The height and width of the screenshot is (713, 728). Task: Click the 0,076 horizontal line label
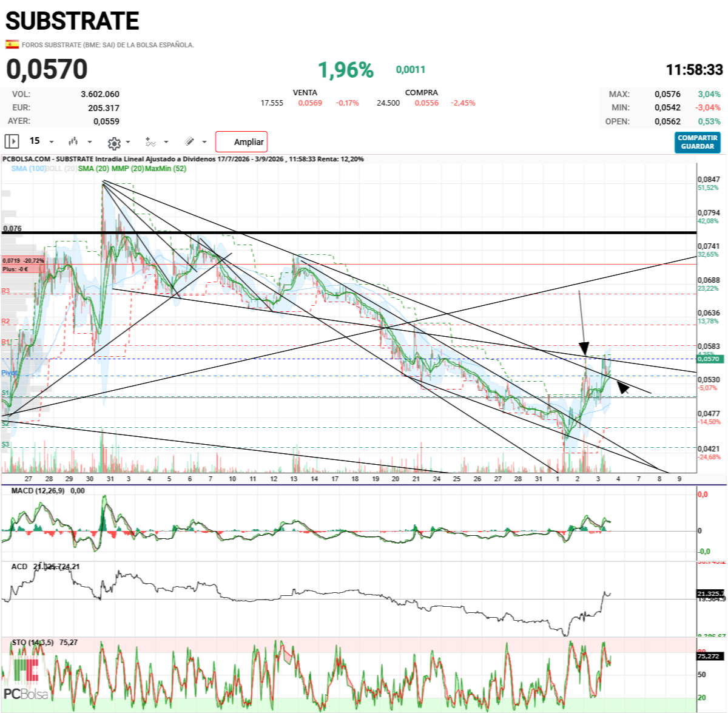(12, 229)
